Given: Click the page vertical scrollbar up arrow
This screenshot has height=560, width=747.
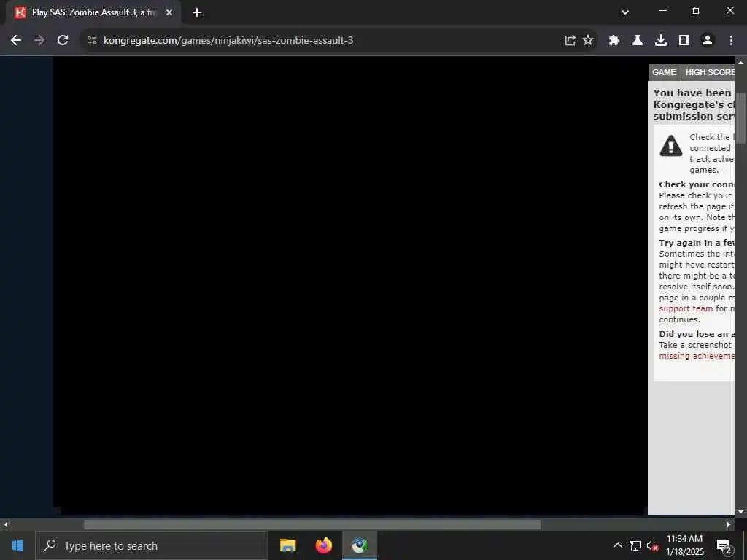Looking at the screenshot, I should (x=741, y=62).
